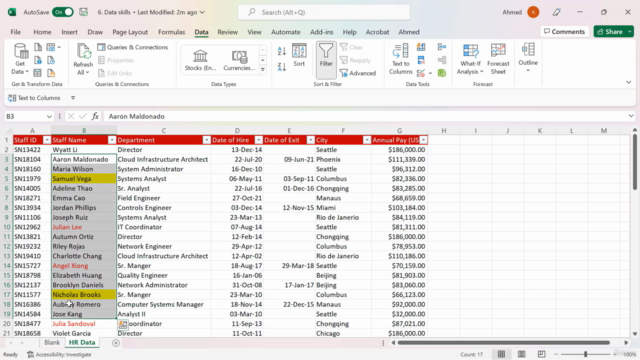Click the Flash Fill icon
The image size is (640, 360).
[x=421, y=47]
